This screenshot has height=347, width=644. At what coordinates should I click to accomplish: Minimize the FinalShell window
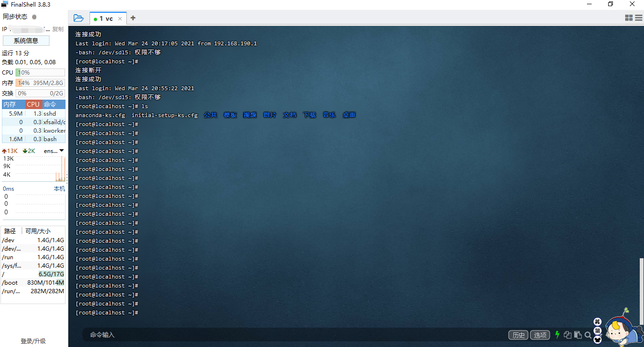589,4
